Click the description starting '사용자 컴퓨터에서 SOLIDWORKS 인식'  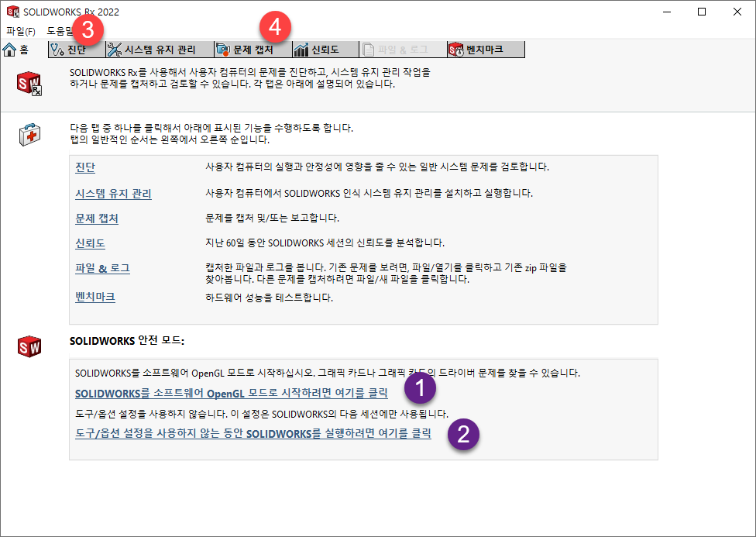369,194
